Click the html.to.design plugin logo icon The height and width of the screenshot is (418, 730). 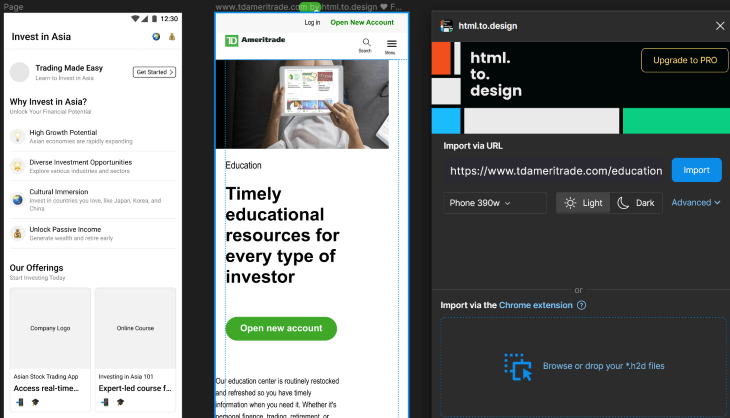tap(446, 26)
